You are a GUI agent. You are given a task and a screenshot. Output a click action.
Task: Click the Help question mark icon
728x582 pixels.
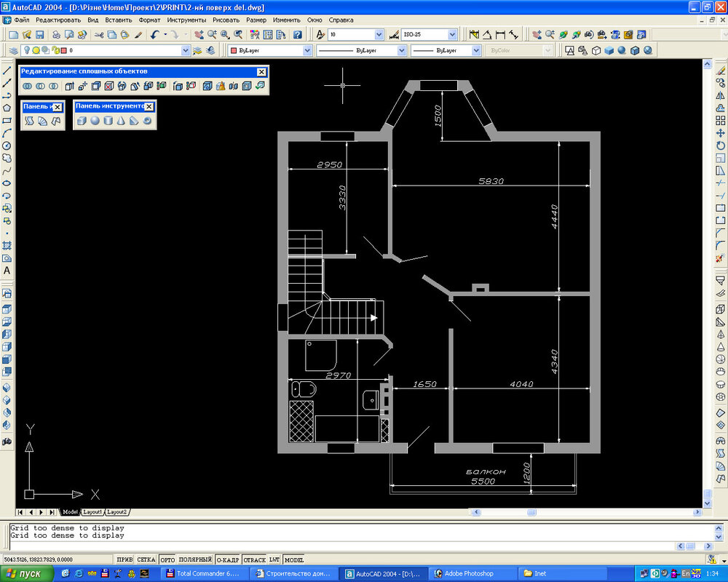pyautogui.click(x=297, y=34)
